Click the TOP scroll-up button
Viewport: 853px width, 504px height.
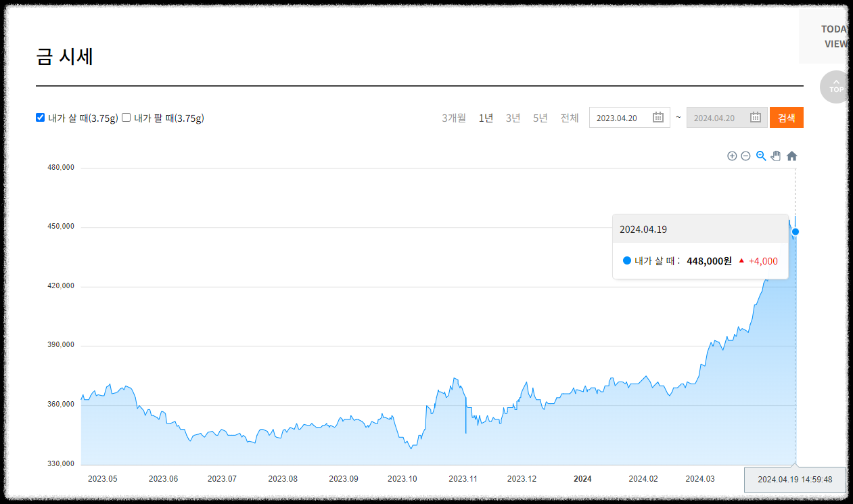point(836,87)
